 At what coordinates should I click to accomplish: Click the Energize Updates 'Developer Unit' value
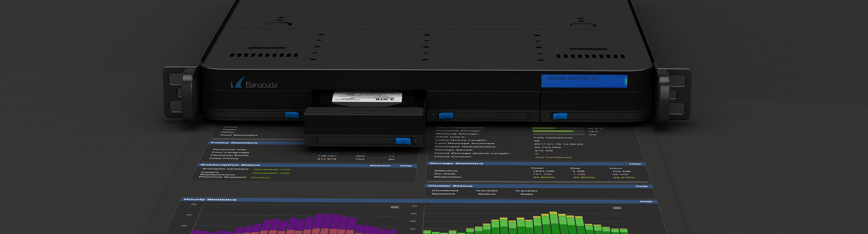(x=272, y=169)
